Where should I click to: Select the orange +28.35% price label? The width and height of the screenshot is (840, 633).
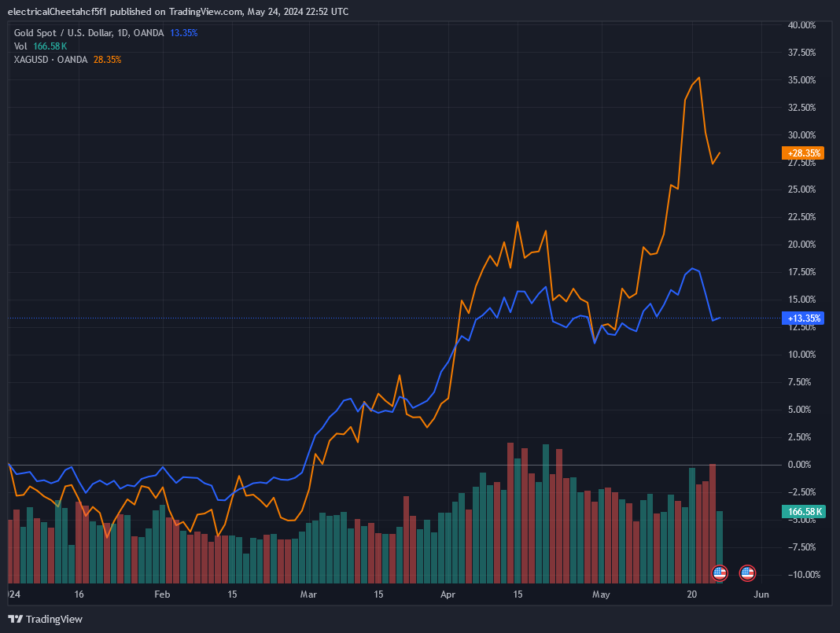point(803,153)
